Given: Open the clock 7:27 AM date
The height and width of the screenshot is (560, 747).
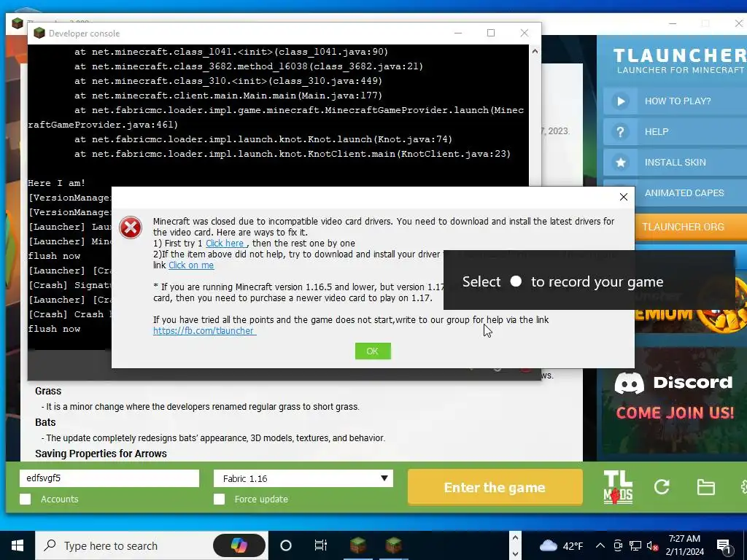Looking at the screenshot, I should (x=684, y=545).
